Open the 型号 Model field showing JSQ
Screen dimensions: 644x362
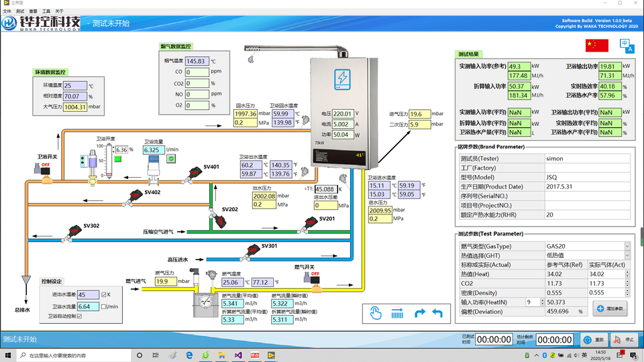pyautogui.click(x=587, y=177)
